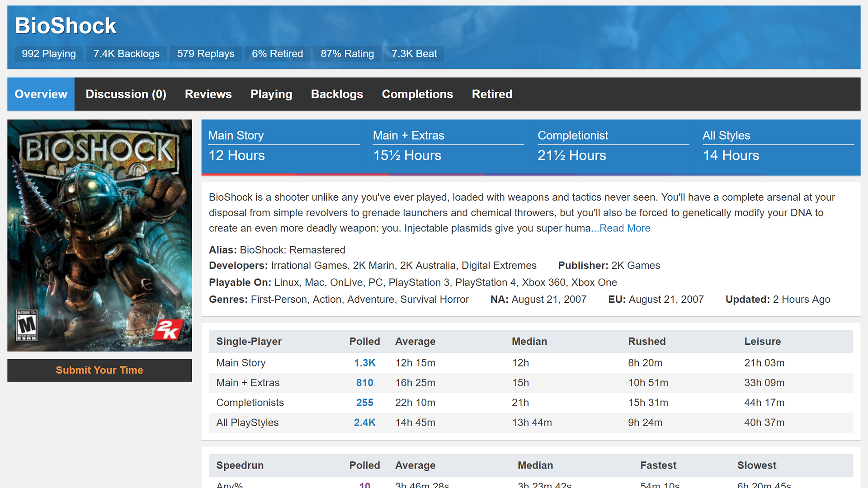Open the 1.3K polled Main Story link
The height and width of the screenshot is (488, 868).
pos(364,363)
